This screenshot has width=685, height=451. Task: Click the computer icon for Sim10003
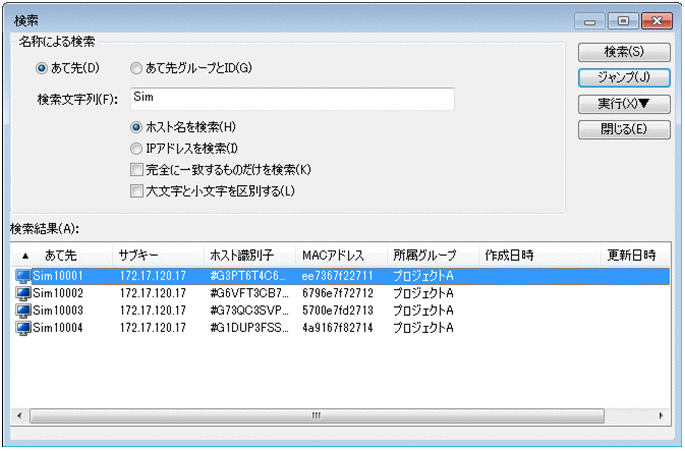(23, 311)
